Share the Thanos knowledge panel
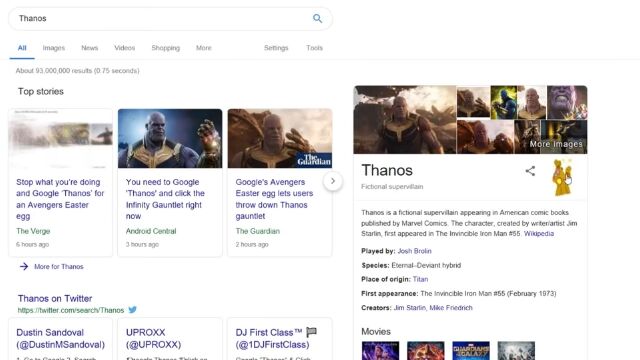The height and width of the screenshot is (360, 640). point(530,171)
